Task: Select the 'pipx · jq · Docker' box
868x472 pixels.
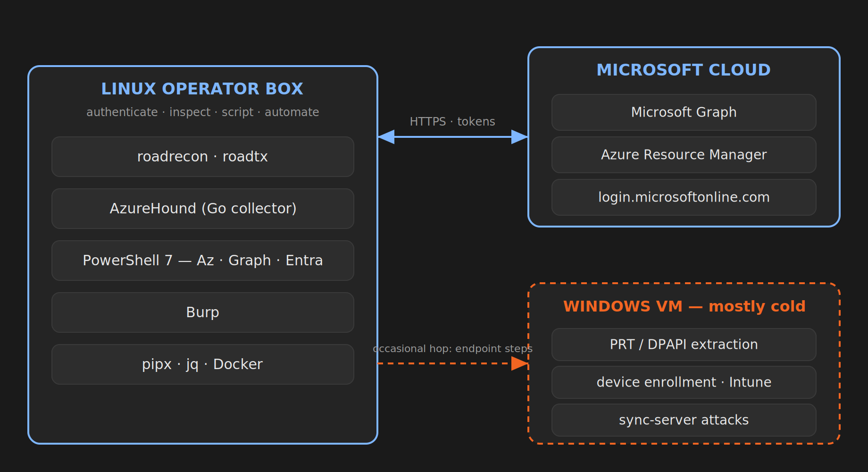Action: [x=203, y=364]
